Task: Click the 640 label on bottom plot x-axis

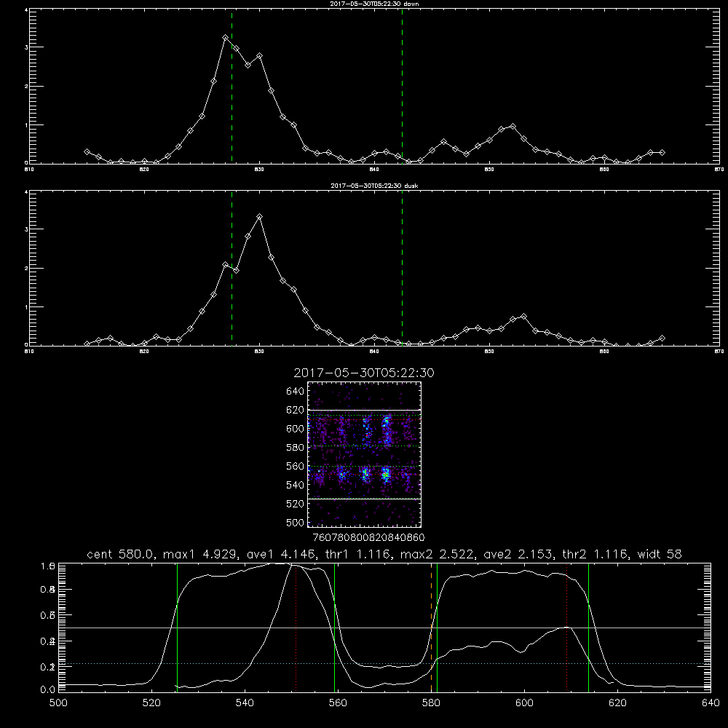Action: (711, 703)
